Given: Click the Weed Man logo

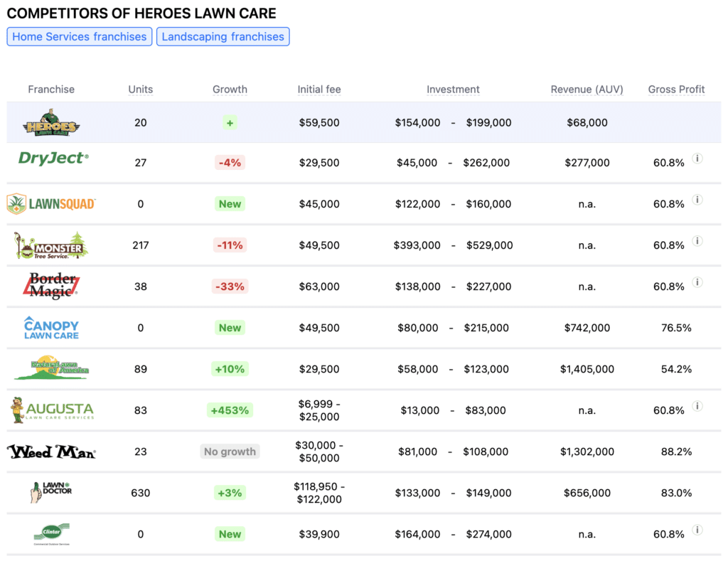Looking at the screenshot, I should 51,452.
